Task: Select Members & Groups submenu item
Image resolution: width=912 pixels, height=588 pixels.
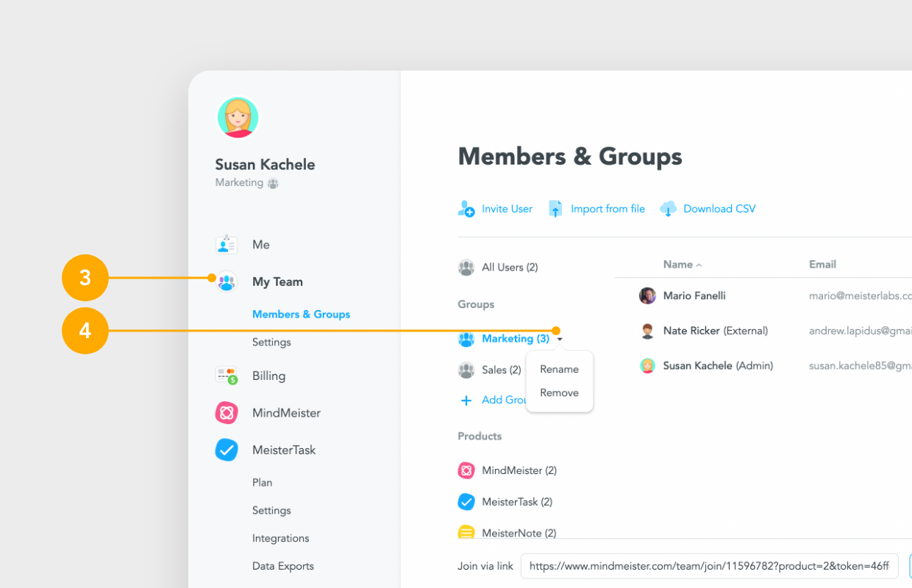Action: (x=301, y=314)
